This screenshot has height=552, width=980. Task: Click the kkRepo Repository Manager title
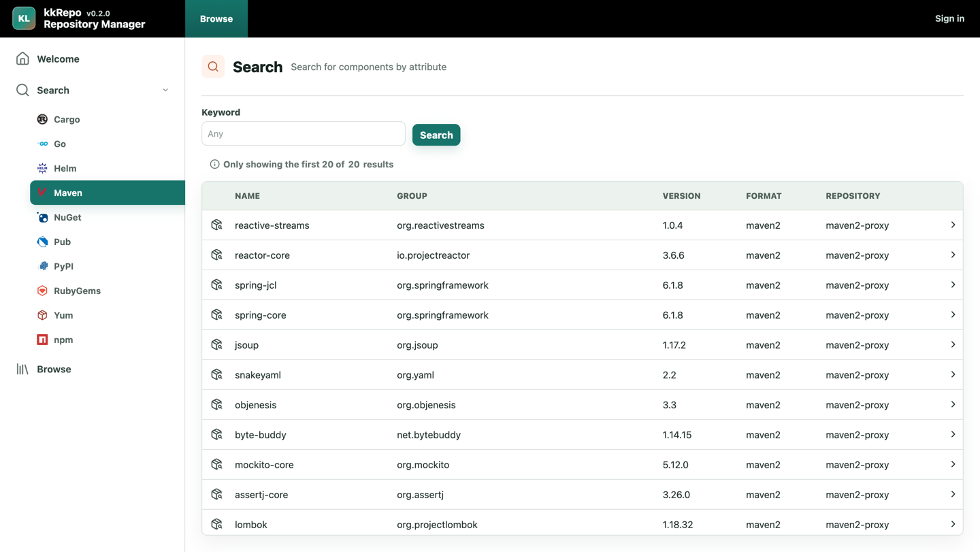[95, 18]
